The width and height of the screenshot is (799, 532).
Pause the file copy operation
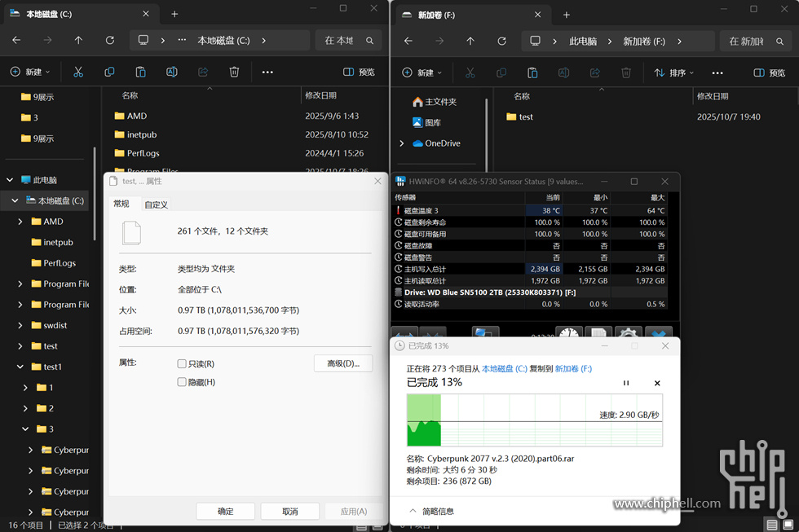[x=626, y=383]
